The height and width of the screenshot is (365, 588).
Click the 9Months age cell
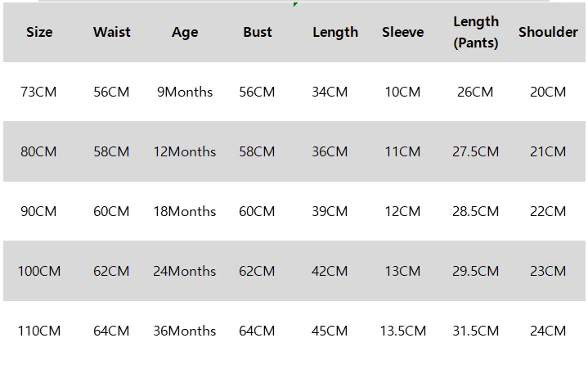(185, 92)
